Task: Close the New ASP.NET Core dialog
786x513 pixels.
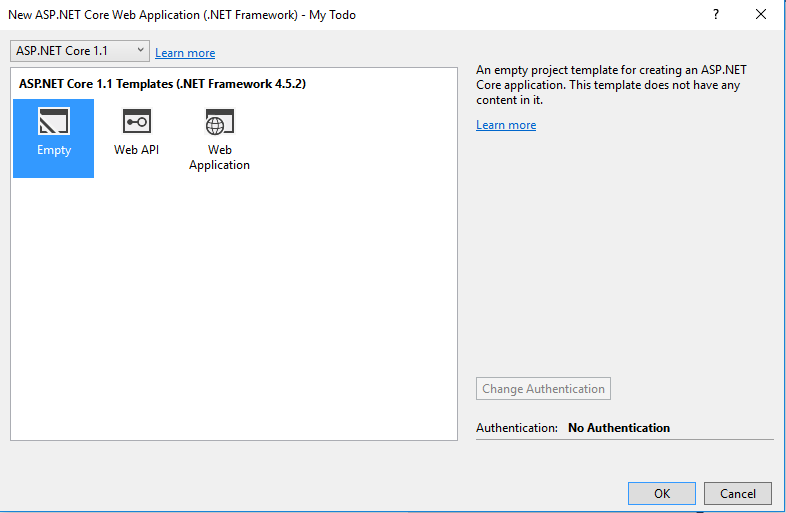Action: pyautogui.click(x=761, y=15)
